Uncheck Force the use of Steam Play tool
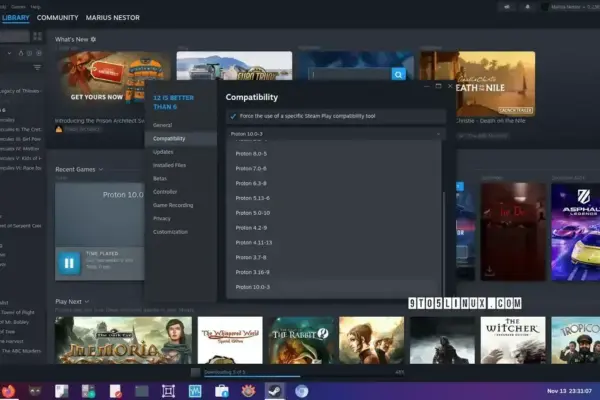The image size is (600, 400). [233, 116]
